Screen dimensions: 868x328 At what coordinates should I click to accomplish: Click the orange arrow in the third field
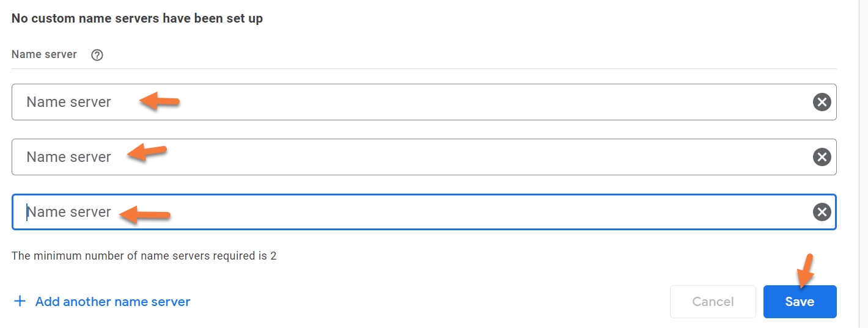click(144, 214)
